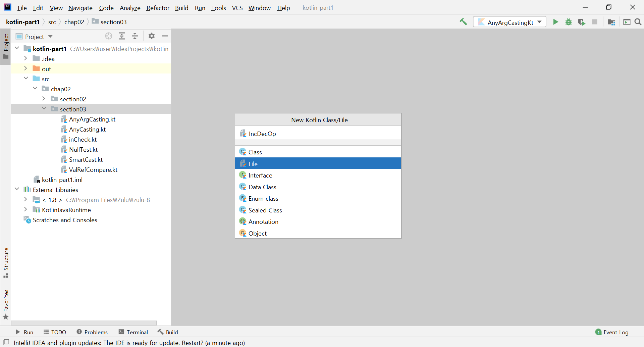Image resolution: width=644 pixels, height=347 pixels.
Task: Collapse the section03 package
Action: (x=44, y=108)
